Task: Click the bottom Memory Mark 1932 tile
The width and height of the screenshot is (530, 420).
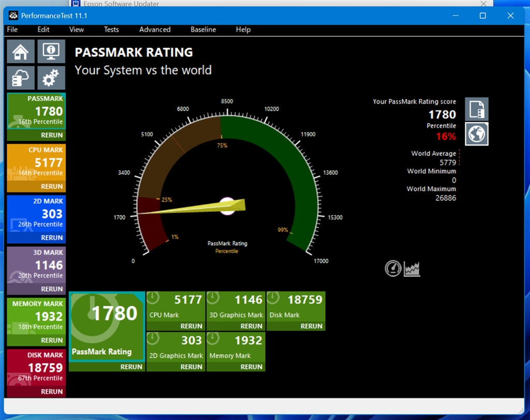Action: click(236, 347)
